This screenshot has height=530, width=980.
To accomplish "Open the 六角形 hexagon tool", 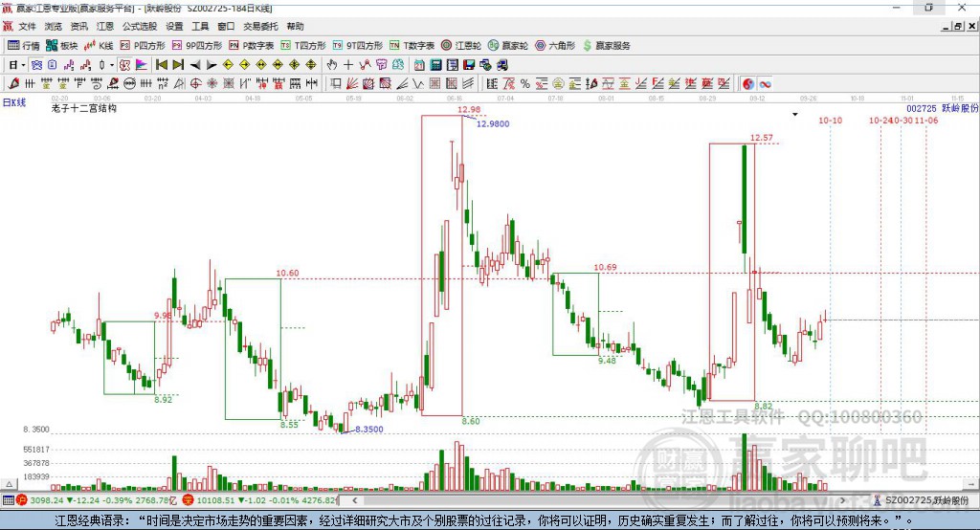I will tap(555, 46).
